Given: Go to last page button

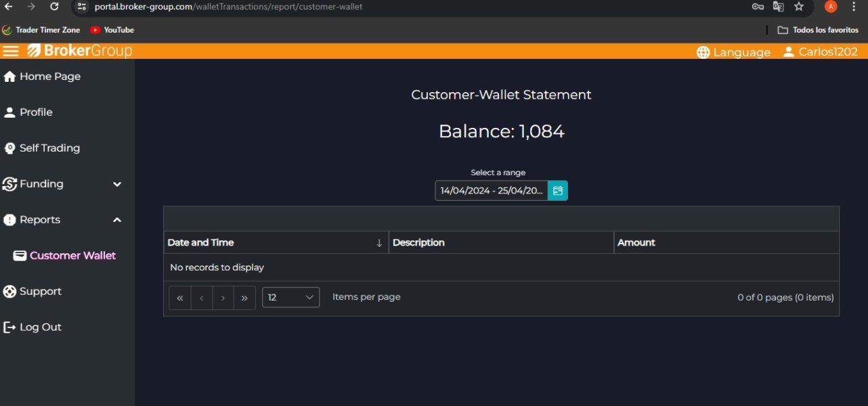Looking at the screenshot, I should pyautogui.click(x=244, y=298).
